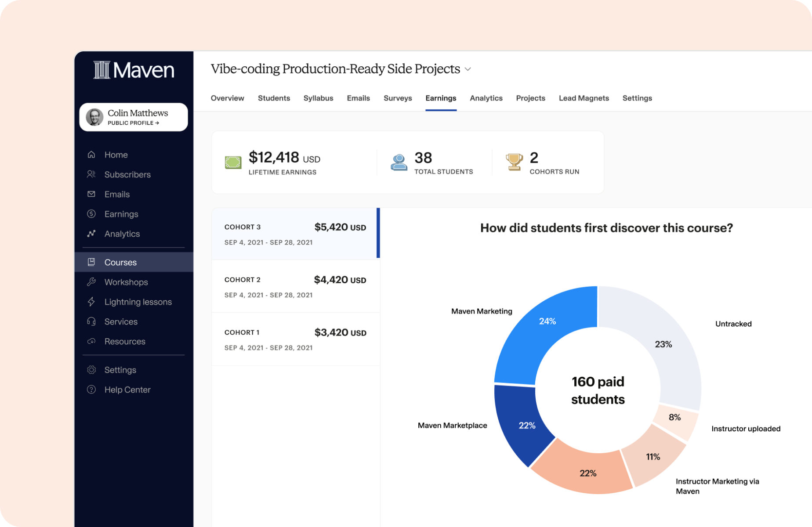The image size is (812, 527).
Task: Open sidebar Settings gear icon
Action: [91, 370]
